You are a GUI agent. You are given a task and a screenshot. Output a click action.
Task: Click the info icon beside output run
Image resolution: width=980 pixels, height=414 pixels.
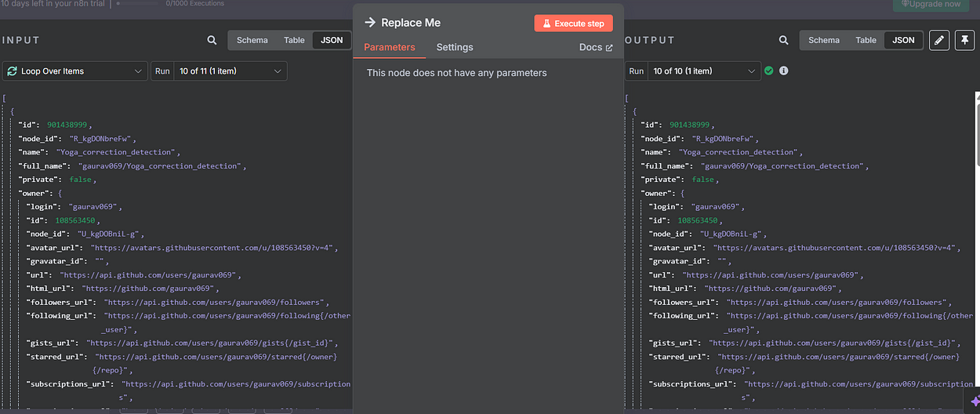click(783, 71)
